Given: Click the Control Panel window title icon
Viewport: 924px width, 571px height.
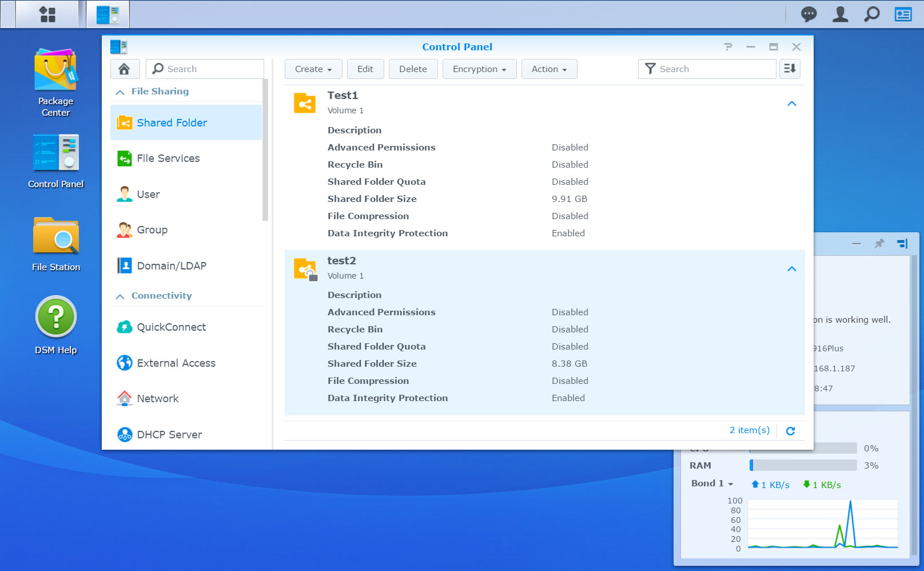Looking at the screenshot, I should coord(118,47).
